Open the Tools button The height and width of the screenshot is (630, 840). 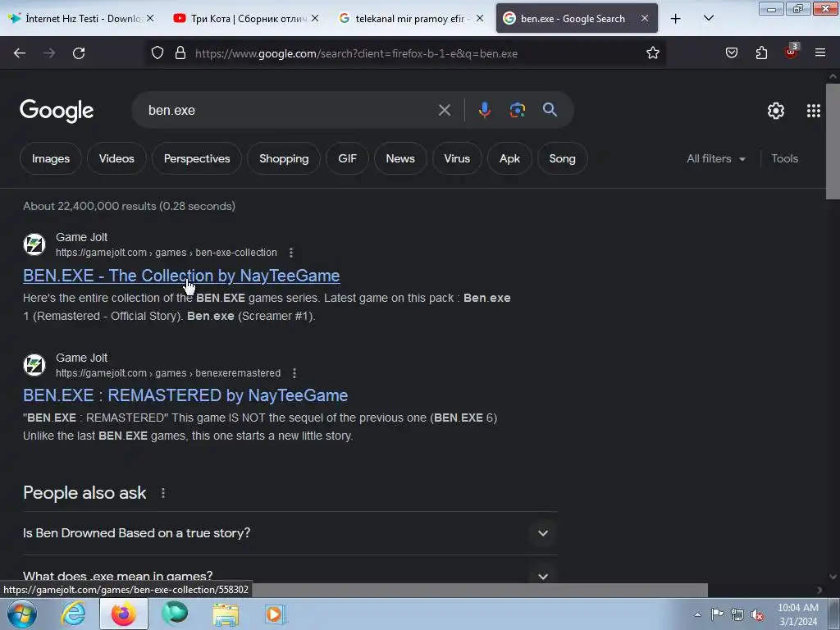784,158
